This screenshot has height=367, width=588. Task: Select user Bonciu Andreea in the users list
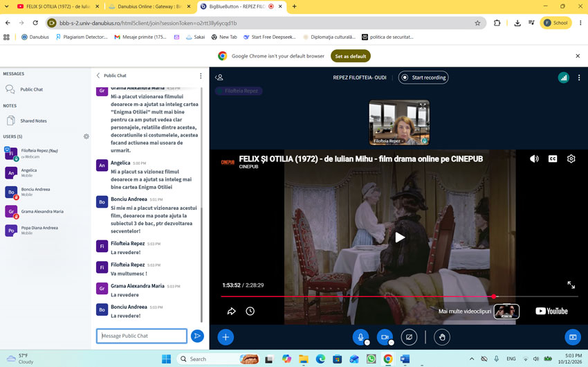click(x=35, y=192)
